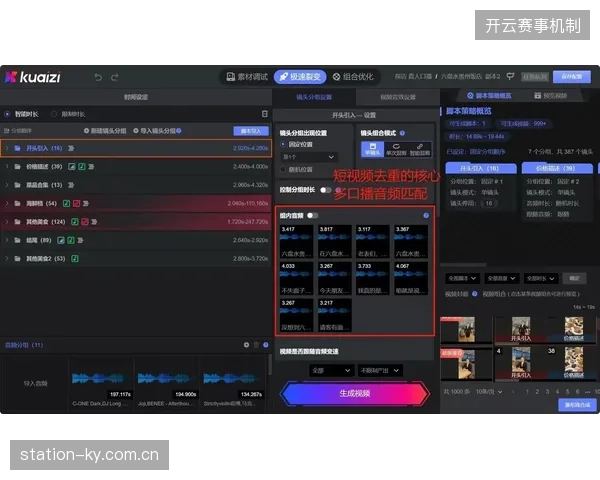Expand the (124) group row
This screenshot has height=480, width=600.
pos(7,222)
